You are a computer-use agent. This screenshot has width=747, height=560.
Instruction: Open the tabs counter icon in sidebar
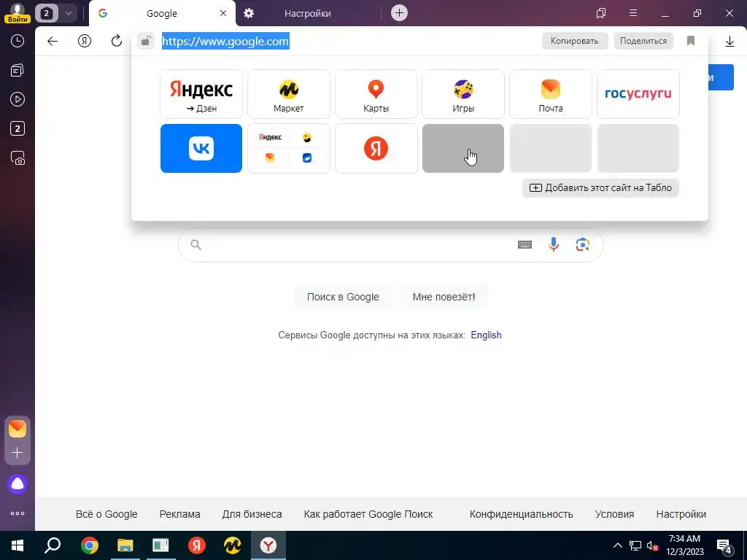pyautogui.click(x=18, y=128)
